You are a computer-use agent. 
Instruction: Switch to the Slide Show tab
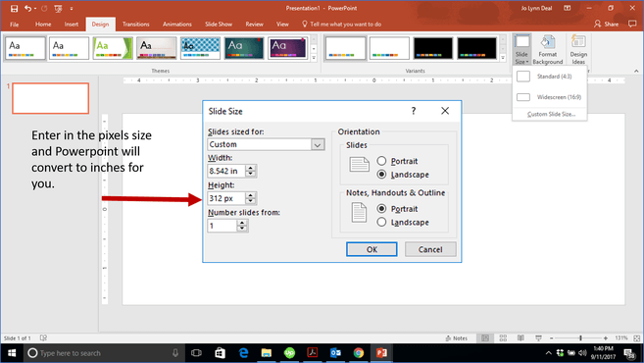[x=219, y=25]
